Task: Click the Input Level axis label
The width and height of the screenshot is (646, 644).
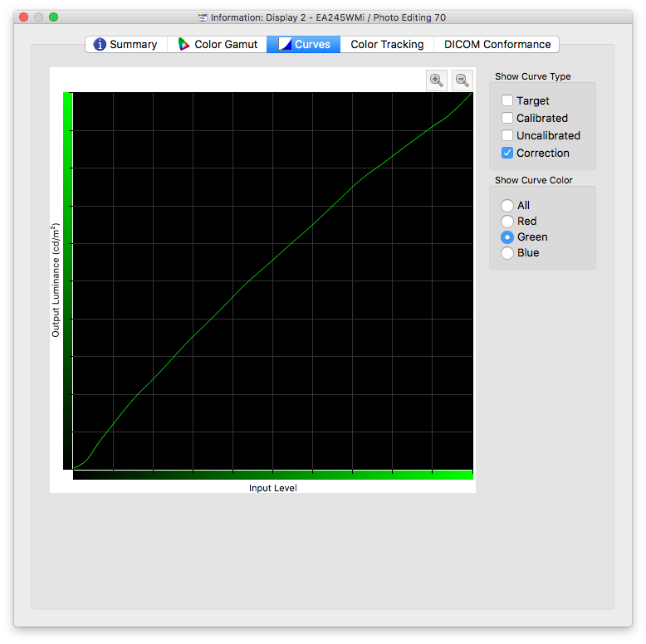Action: point(272,488)
